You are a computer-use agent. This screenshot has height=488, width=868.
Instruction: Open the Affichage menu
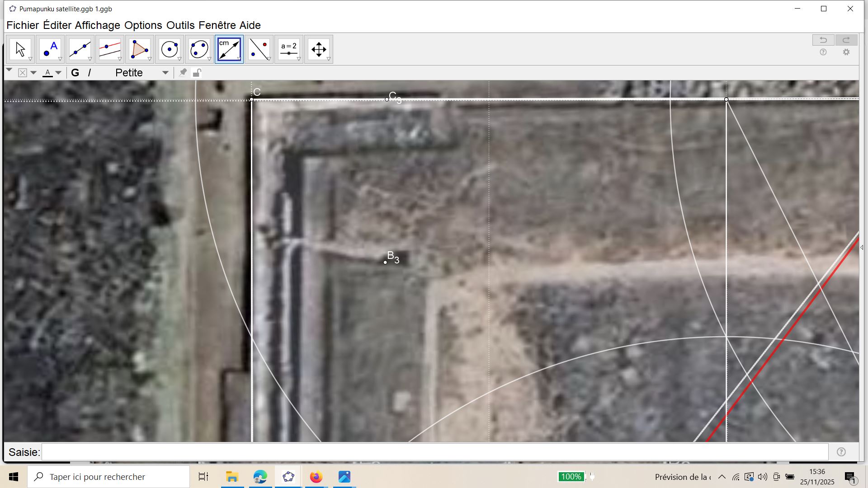point(97,25)
